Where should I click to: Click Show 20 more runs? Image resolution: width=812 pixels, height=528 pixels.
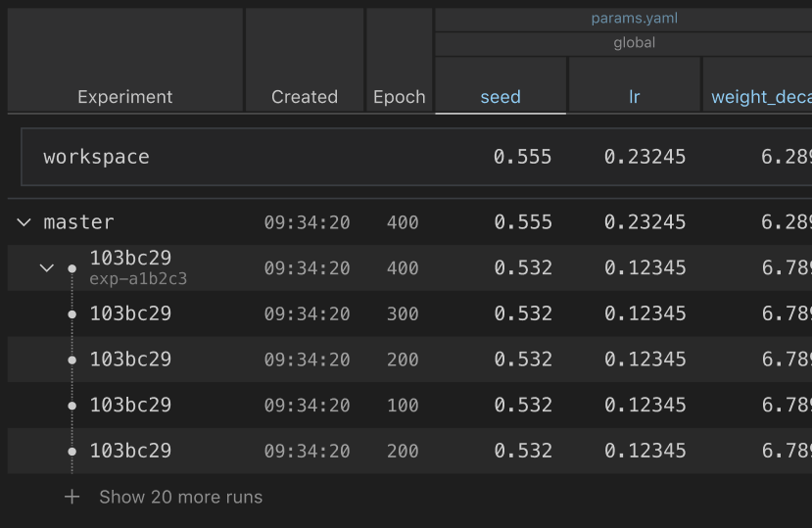[x=181, y=497]
